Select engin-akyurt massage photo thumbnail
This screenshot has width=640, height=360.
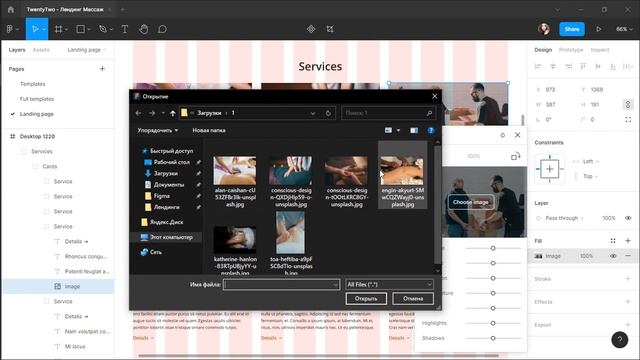[x=402, y=171]
